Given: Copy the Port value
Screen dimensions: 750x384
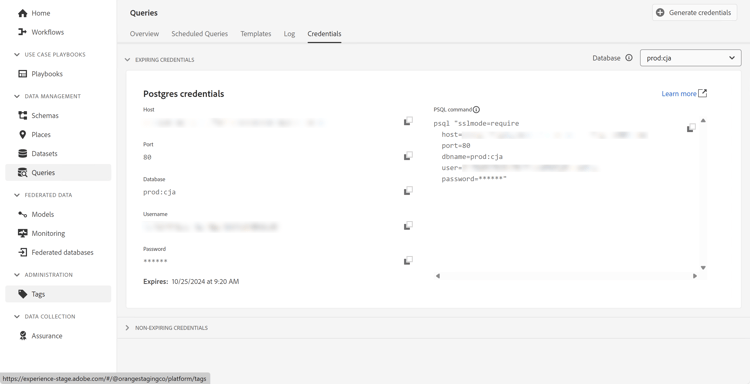Looking at the screenshot, I should [x=408, y=156].
